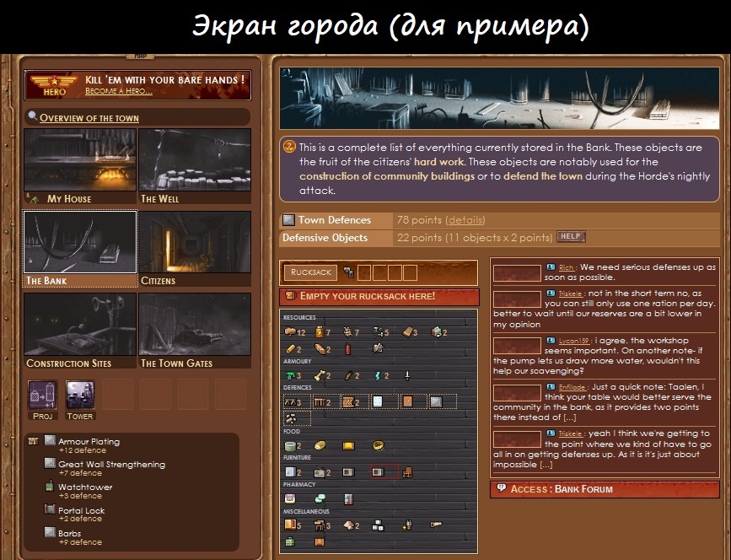731x560 pixels.
Task: Open the Become a Hero link
Action: 118,91
